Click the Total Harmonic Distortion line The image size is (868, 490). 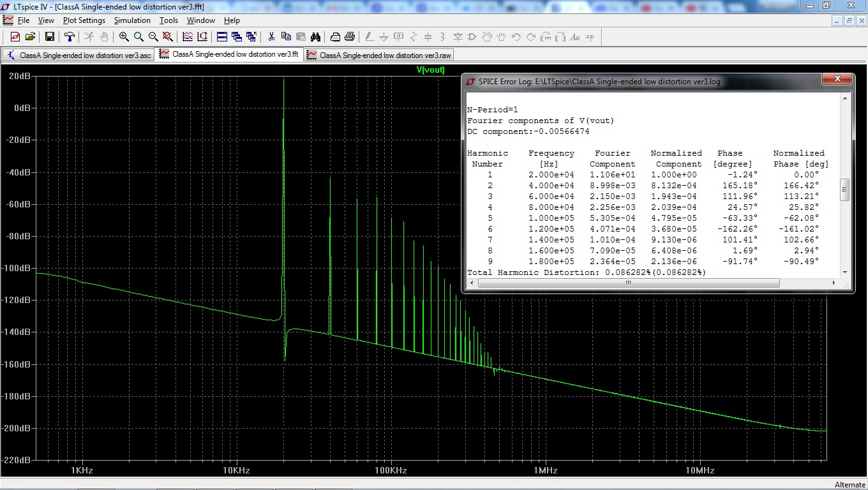[x=587, y=272]
